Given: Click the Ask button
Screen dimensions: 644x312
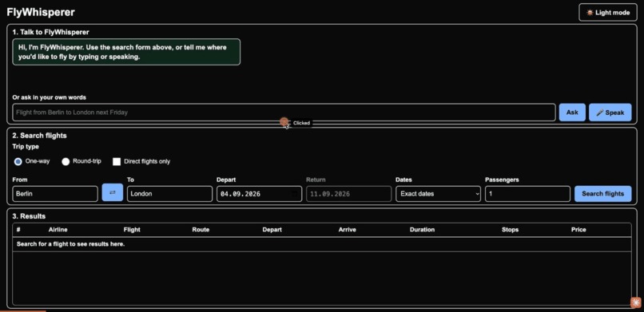Looking at the screenshot, I should pyautogui.click(x=572, y=113).
